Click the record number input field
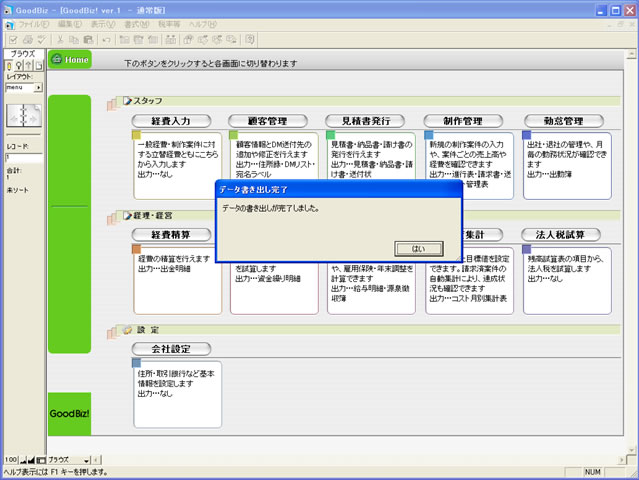This screenshot has height=480, width=639. click(22, 157)
